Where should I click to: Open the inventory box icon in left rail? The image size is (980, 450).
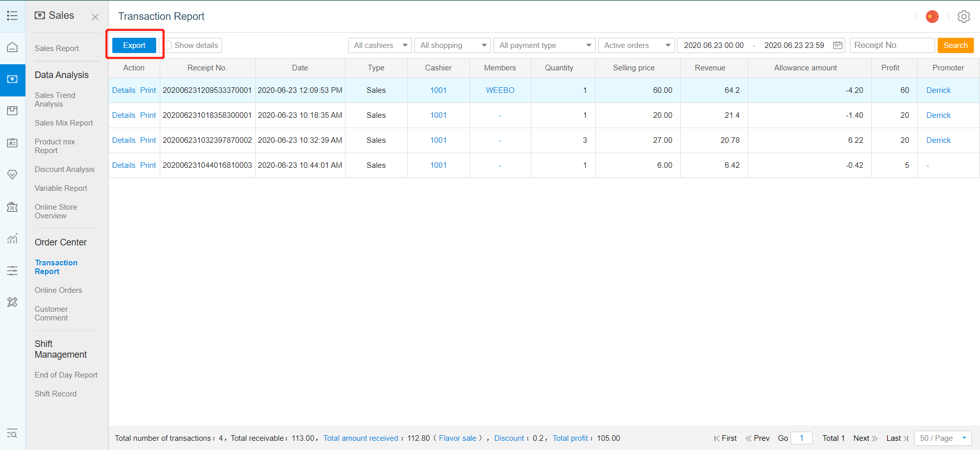coord(12,111)
